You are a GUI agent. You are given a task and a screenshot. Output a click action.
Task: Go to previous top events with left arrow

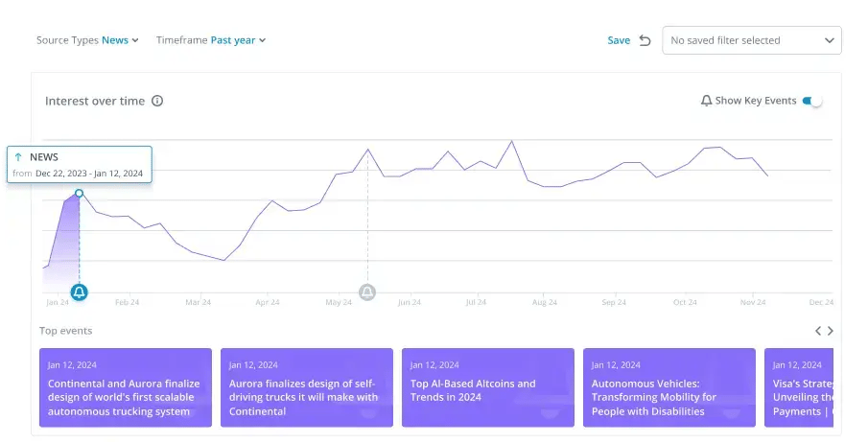(x=818, y=331)
